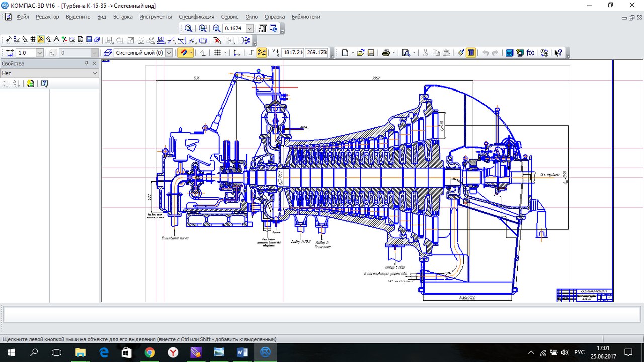The width and height of the screenshot is (644, 362).
Task: Toggle the pin icon of Свойства panel
Action: [x=87, y=63]
